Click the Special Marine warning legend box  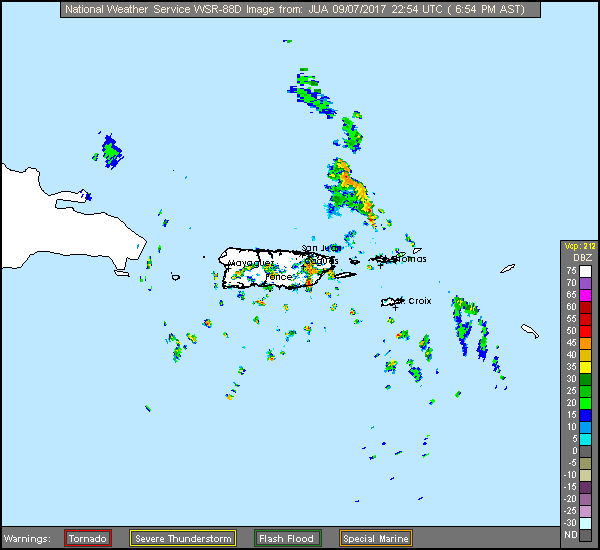pos(376,538)
